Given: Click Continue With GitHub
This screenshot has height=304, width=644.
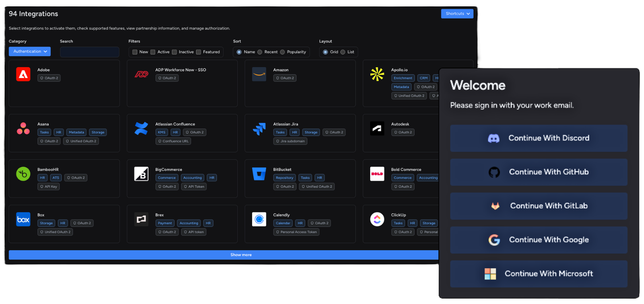Looking at the screenshot, I should click(x=539, y=172).
